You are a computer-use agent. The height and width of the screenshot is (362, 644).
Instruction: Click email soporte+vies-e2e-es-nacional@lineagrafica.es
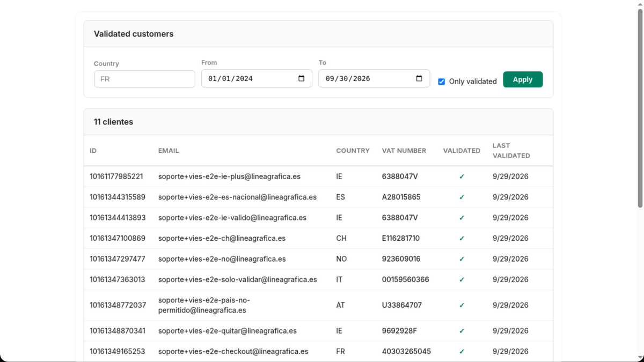click(x=237, y=197)
